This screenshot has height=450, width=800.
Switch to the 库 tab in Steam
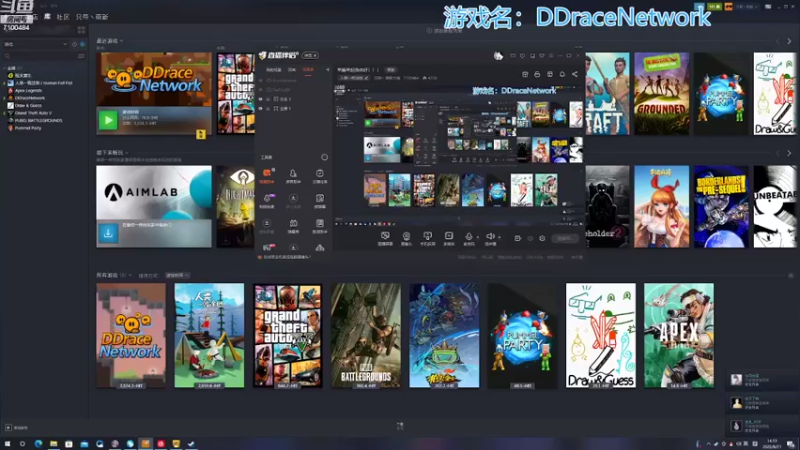(47, 16)
